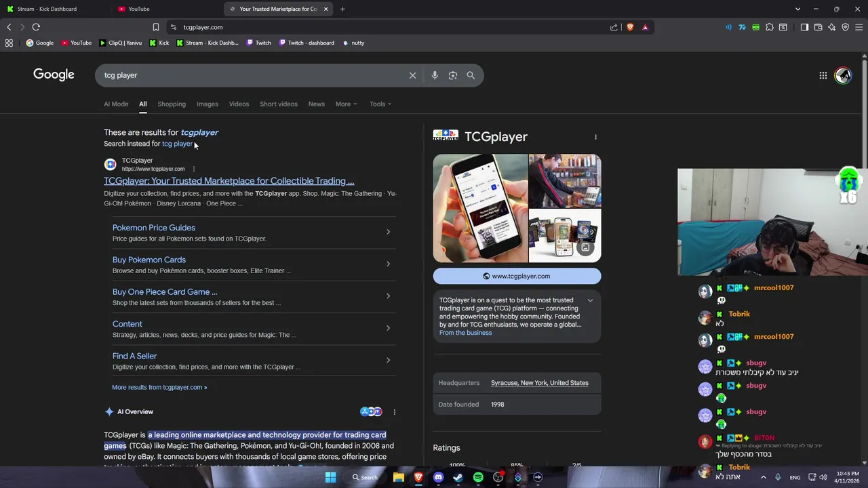Click the www.tcgplayer.com website button
This screenshot has width=868, height=488.
(x=517, y=276)
